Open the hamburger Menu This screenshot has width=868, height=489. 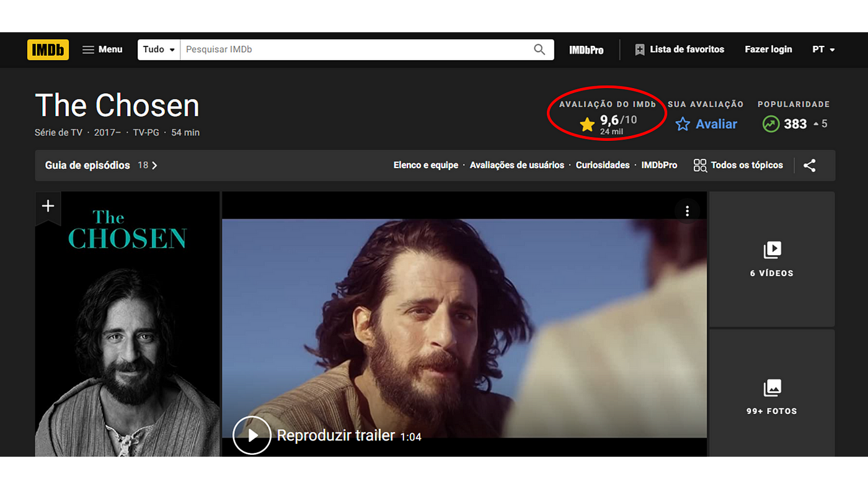point(103,50)
